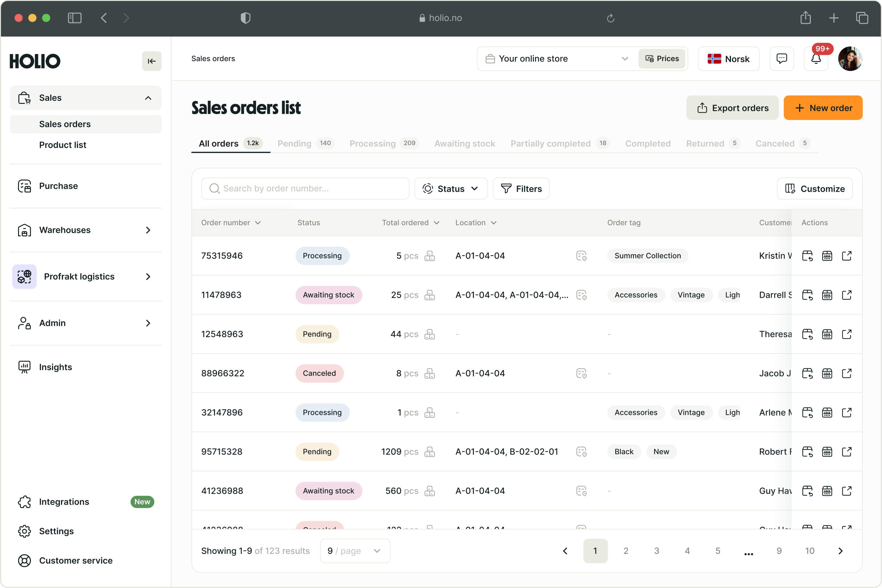
Task: Show Safari tab overview
Action: [862, 18]
